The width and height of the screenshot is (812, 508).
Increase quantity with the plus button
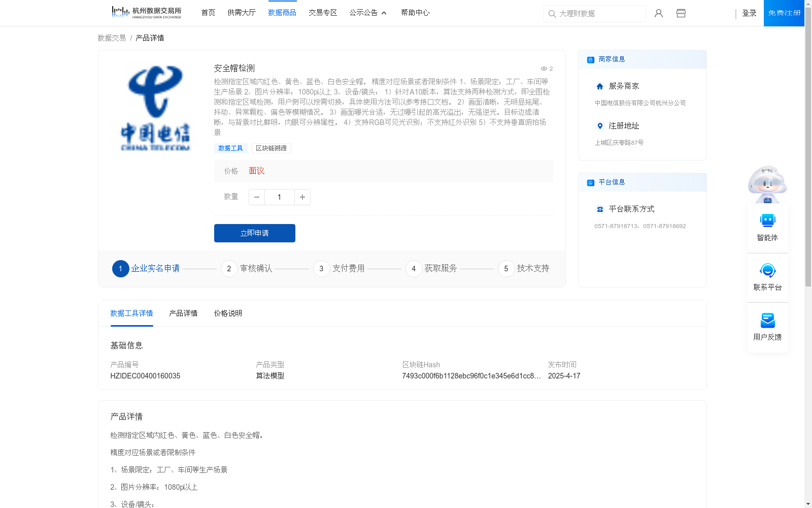302,197
